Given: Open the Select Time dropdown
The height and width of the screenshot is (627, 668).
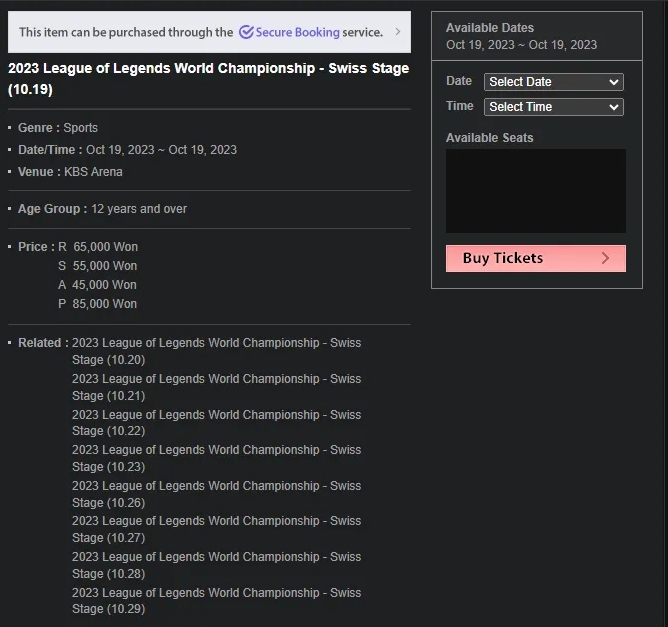Looking at the screenshot, I should (x=553, y=107).
